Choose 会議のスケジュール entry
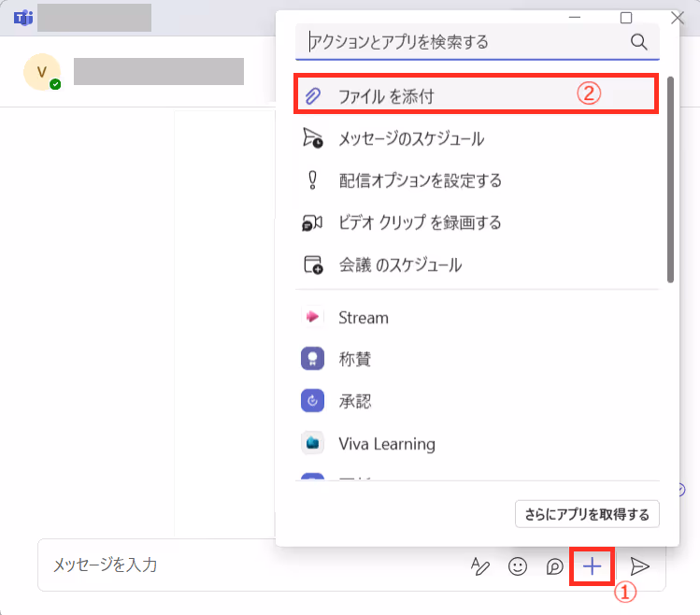This screenshot has height=615, width=700. 478,265
